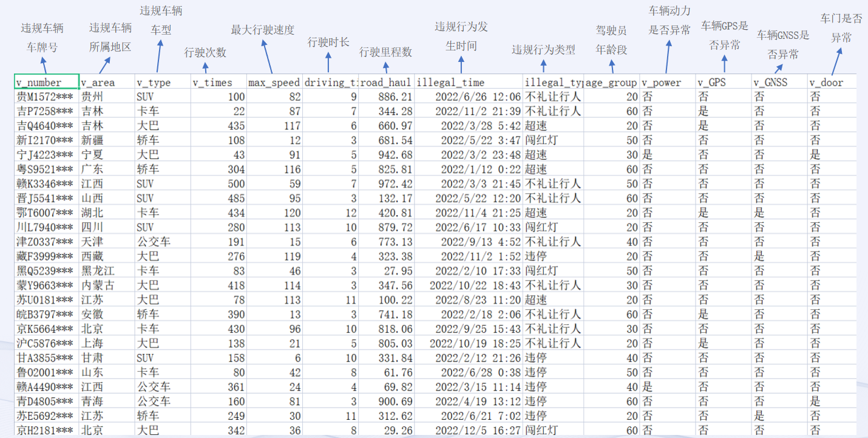Click plate number cell 津Z0337***

(47, 242)
